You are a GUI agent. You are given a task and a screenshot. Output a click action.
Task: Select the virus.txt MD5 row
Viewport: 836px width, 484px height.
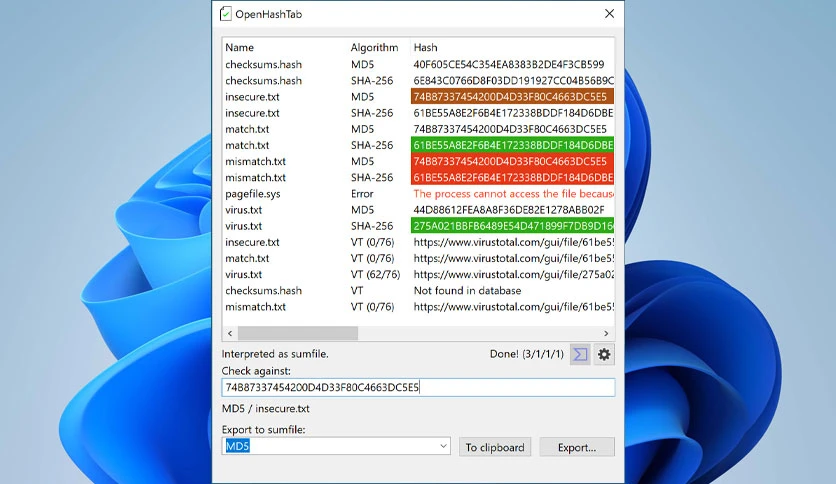point(419,209)
